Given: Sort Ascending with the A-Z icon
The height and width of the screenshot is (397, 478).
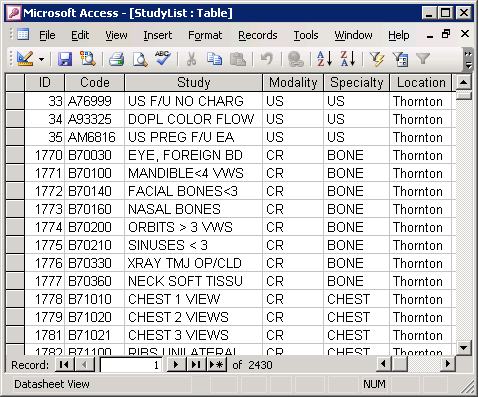Looking at the screenshot, I should click(x=325, y=59).
